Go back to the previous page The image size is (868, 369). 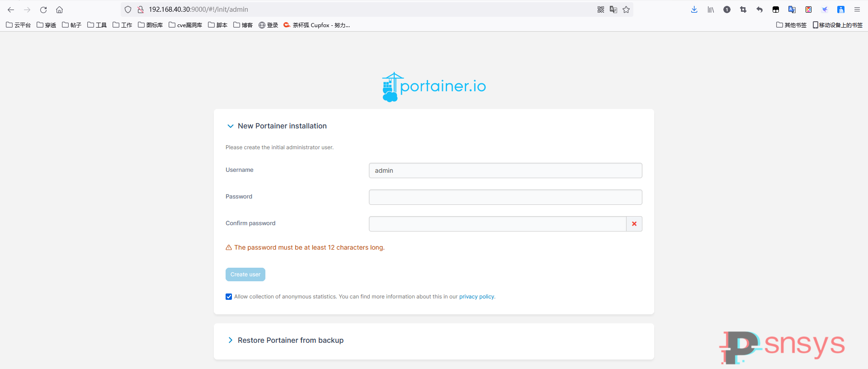[x=11, y=9]
